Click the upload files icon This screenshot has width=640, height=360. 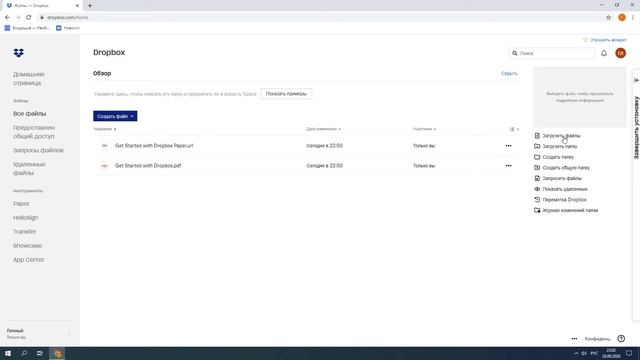[537, 136]
